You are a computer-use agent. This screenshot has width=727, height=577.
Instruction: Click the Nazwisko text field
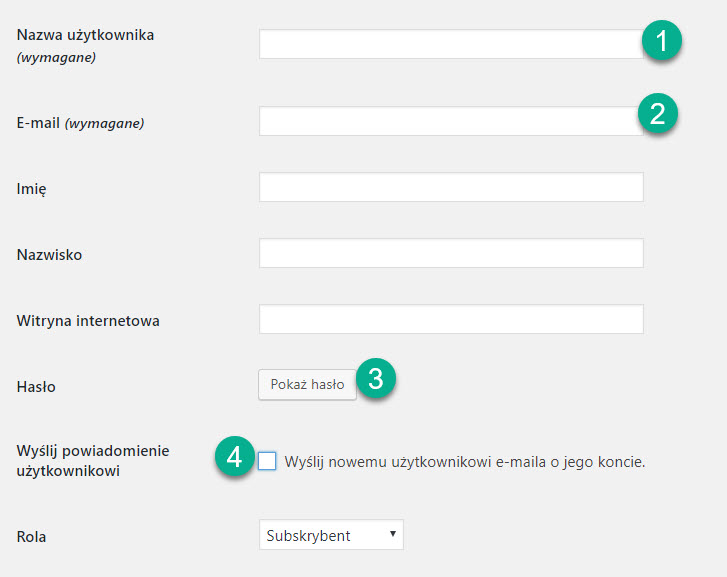point(450,253)
